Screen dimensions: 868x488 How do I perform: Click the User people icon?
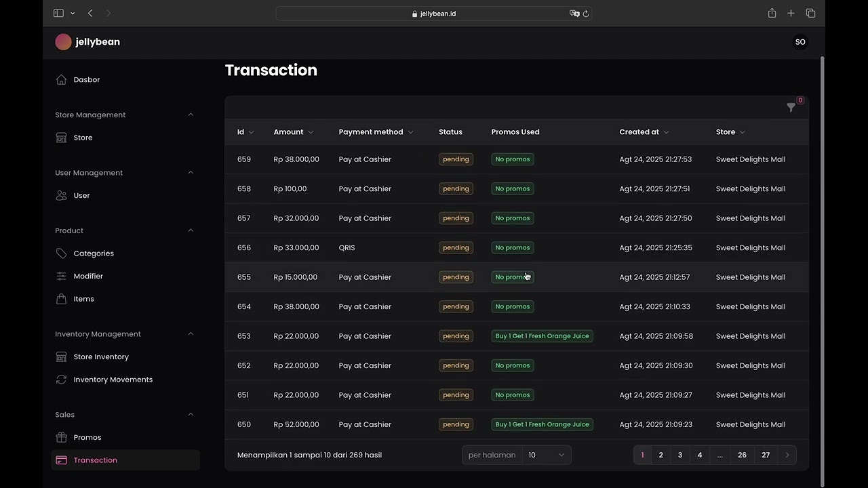tap(62, 195)
